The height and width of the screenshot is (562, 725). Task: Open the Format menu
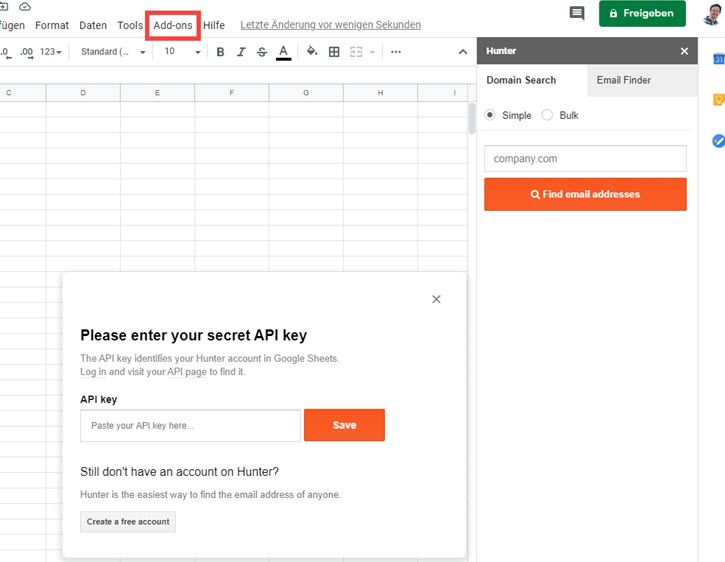[x=52, y=25]
